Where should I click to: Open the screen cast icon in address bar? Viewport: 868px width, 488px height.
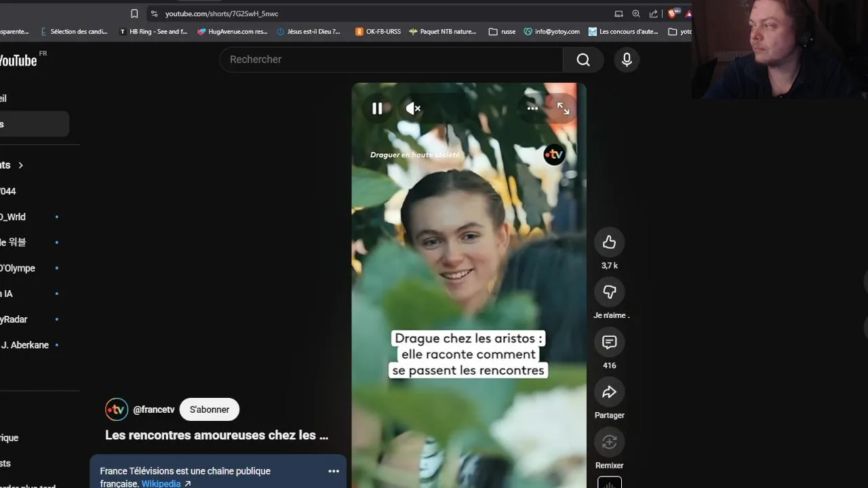coord(618,14)
